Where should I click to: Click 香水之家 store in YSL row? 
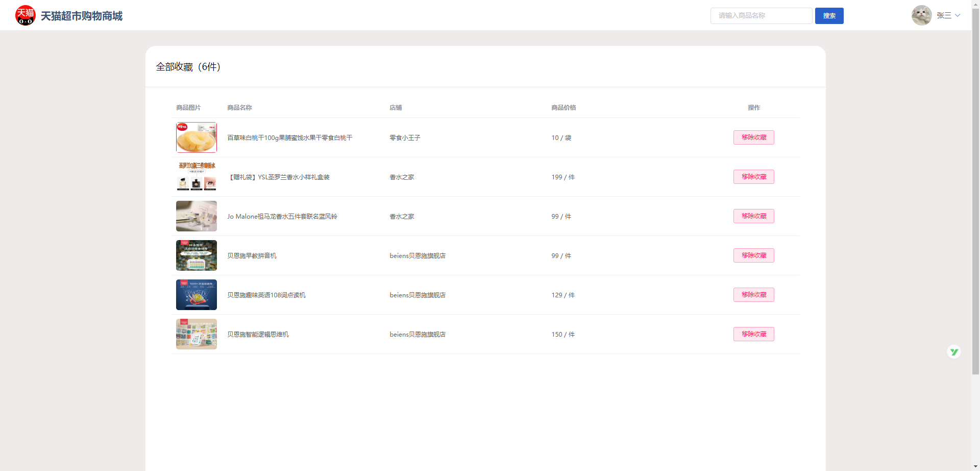point(402,177)
